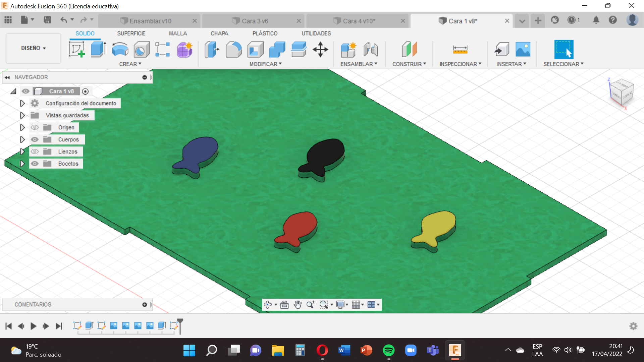Image resolution: width=644 pixels, height=362 pixels.
Task: Switch to the SUPERFICIE tab
Action: click(131, 34)
